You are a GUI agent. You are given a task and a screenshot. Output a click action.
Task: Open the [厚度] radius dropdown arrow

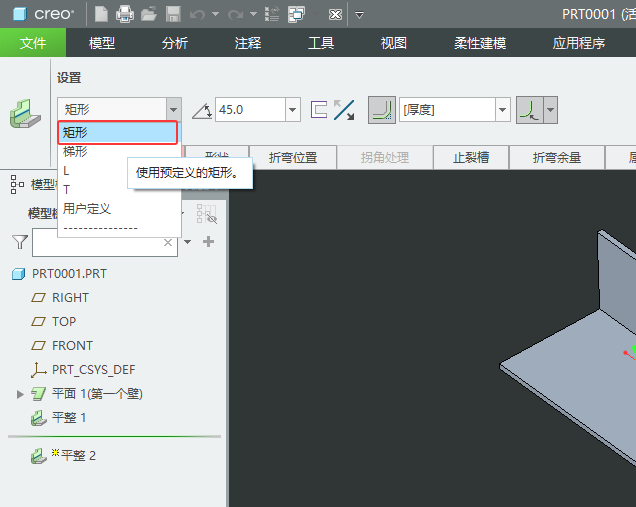[503, 110]
